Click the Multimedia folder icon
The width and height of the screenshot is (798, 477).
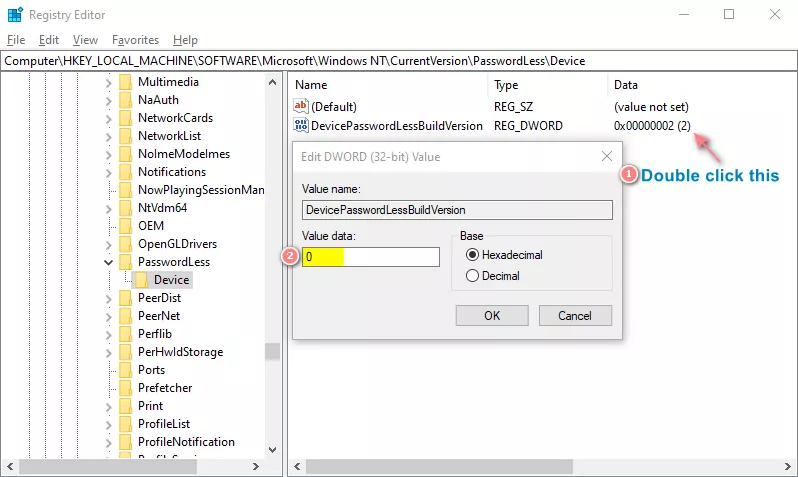coord(125,82)
